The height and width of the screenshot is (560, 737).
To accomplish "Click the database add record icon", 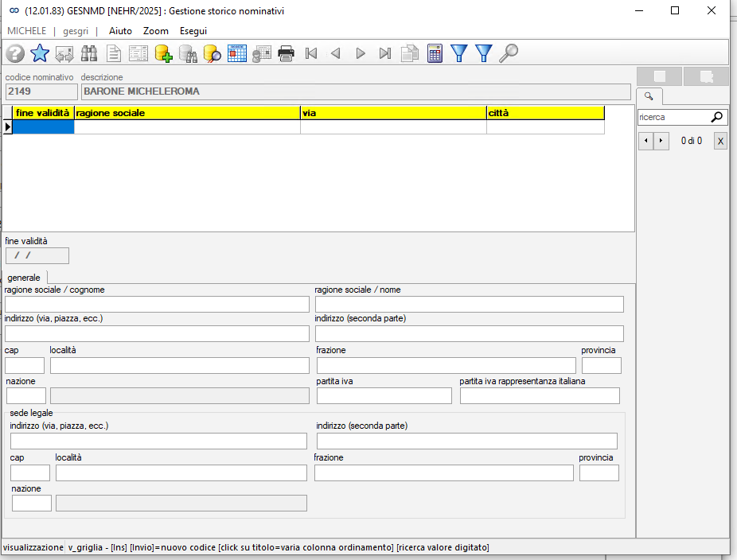I will pyautogui.click(x=163, y=53).
